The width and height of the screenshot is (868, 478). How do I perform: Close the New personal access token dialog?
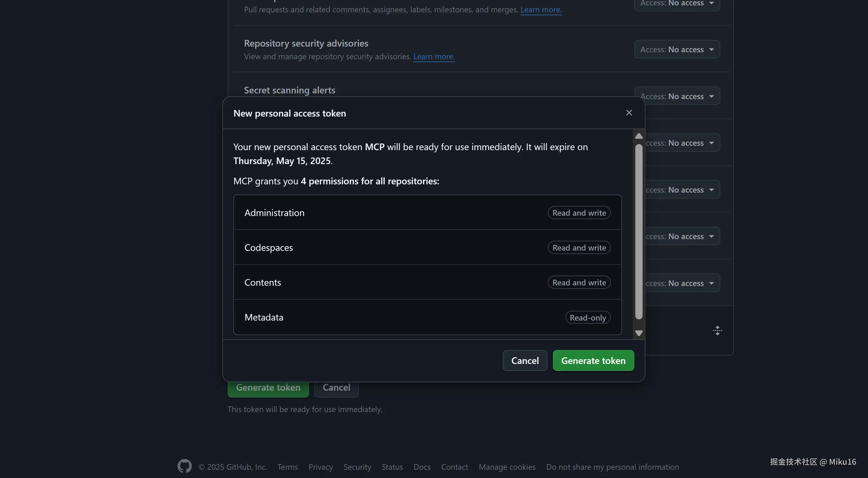coord(629,113)
